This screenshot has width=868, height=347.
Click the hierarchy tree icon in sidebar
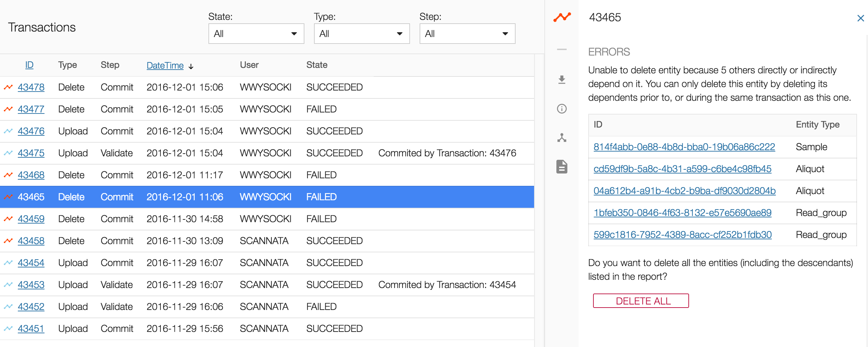pos(562,138)
